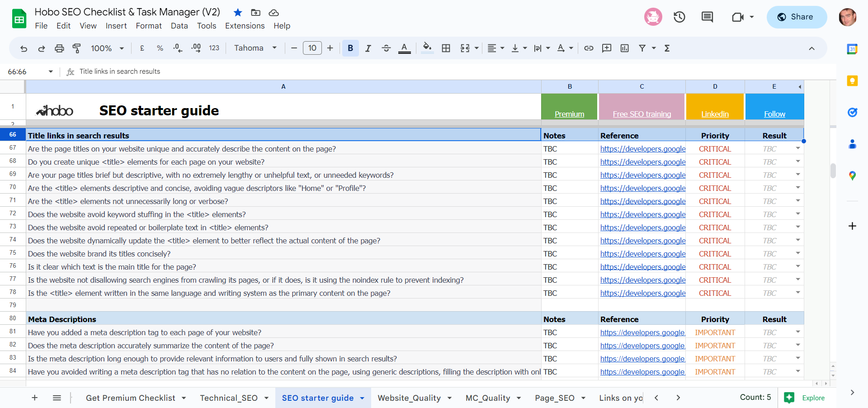868x408 pixels.
Task: Switch to the Website_Quality sheet tab
Action: pyautogui.click(x=409, y=398)
